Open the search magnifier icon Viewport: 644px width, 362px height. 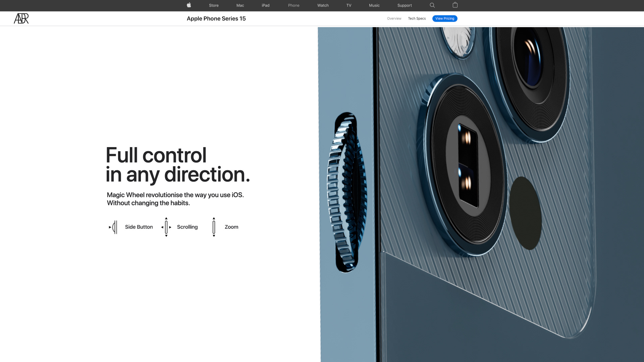[x=432, y=5]
